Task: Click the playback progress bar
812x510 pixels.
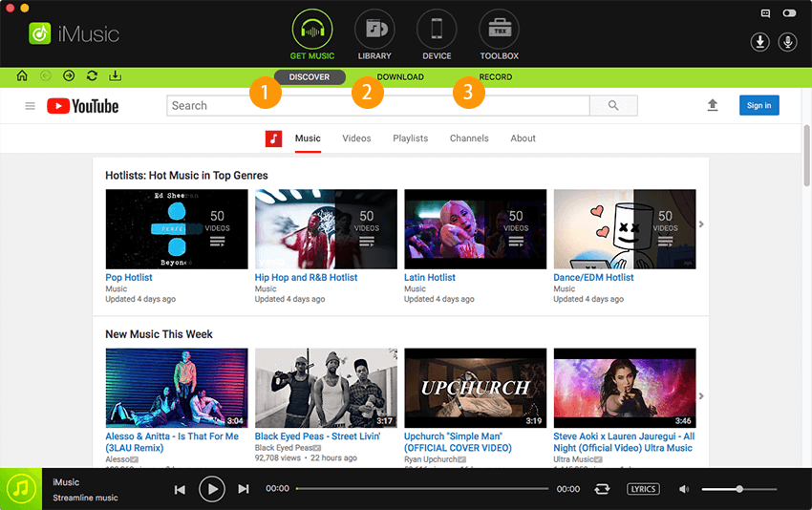Action: [x=422, y=488]
